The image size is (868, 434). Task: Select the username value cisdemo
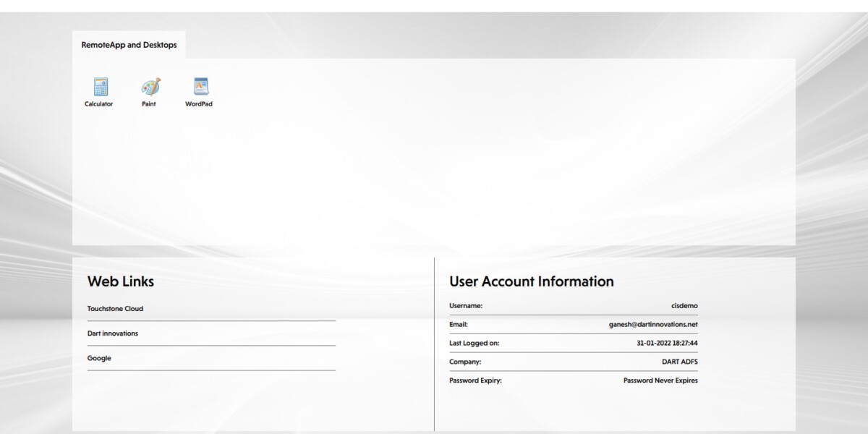coord(684,306)
